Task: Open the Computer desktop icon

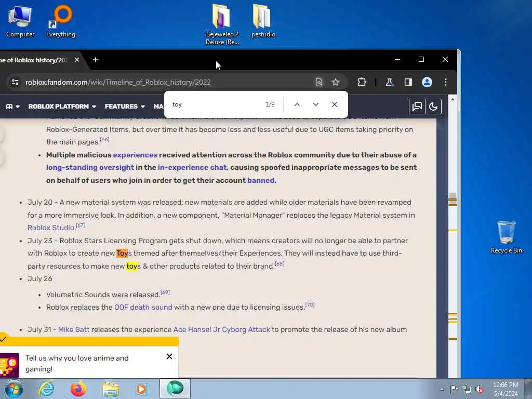Action: (20, 21)
